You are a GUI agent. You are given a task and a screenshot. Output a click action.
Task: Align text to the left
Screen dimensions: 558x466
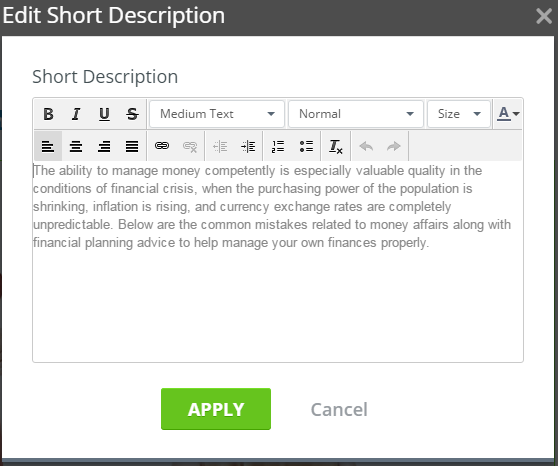click(48, 146)
